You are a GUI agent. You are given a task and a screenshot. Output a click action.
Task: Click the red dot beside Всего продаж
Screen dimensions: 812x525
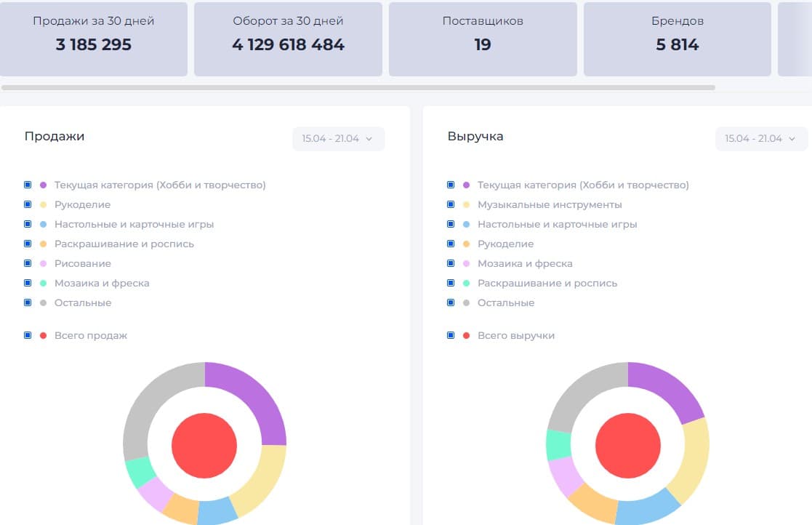point(44,335)
